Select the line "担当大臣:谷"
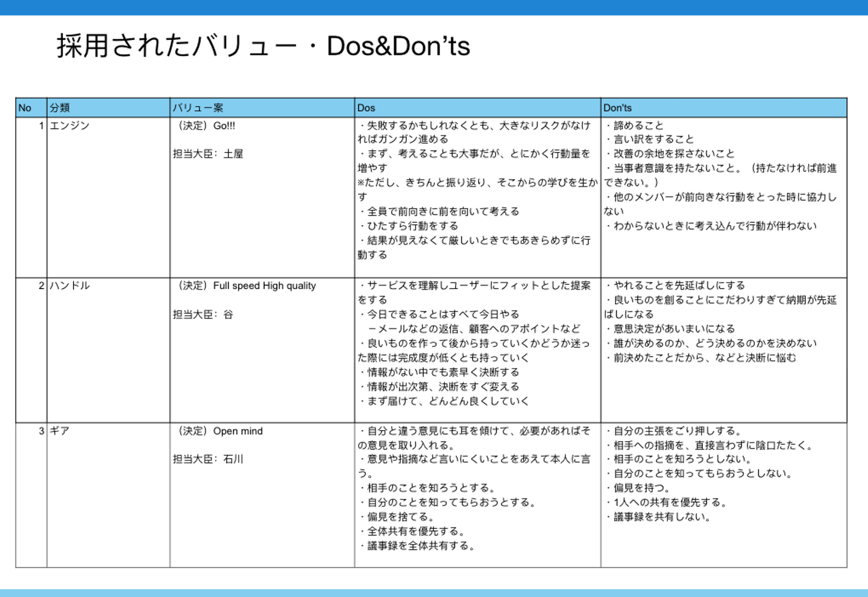The height and width of the screenshot is (597, 868). pyautogui.click(x=203, y=314)
